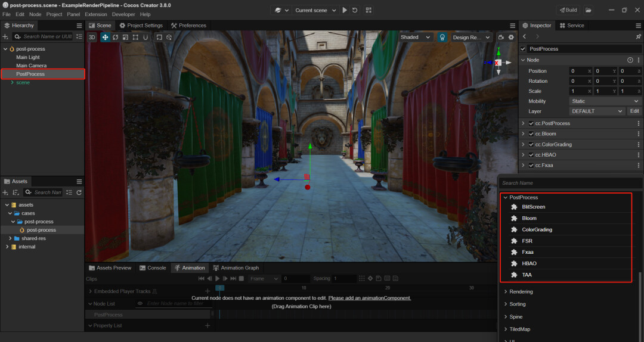Disable the cc.HBAO component checkbox

[531, 155]
